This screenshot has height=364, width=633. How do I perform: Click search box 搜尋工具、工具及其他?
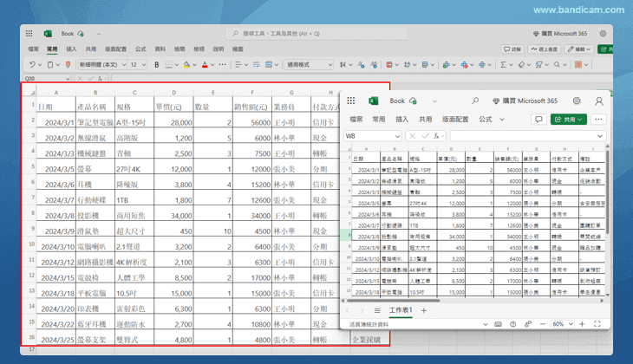point(316,34)
